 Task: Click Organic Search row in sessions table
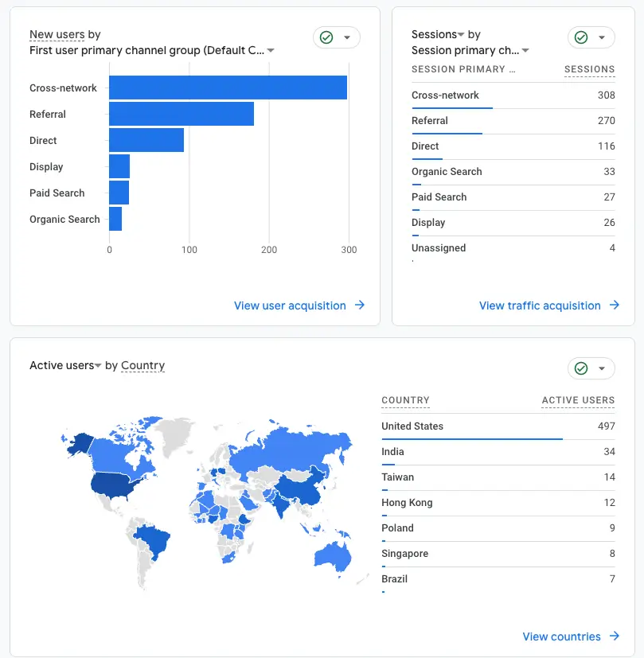tap(513, 172)
